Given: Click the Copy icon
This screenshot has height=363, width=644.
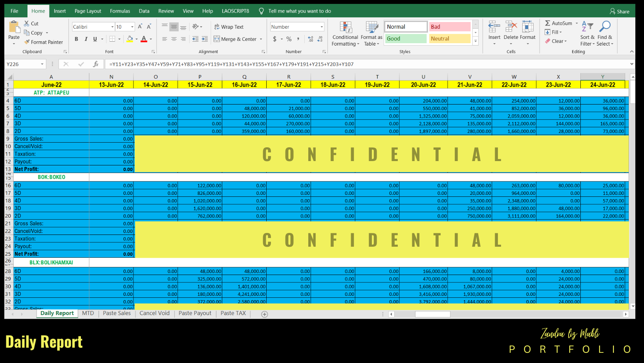Looking at the screenshot, I should tap(27, 33).
